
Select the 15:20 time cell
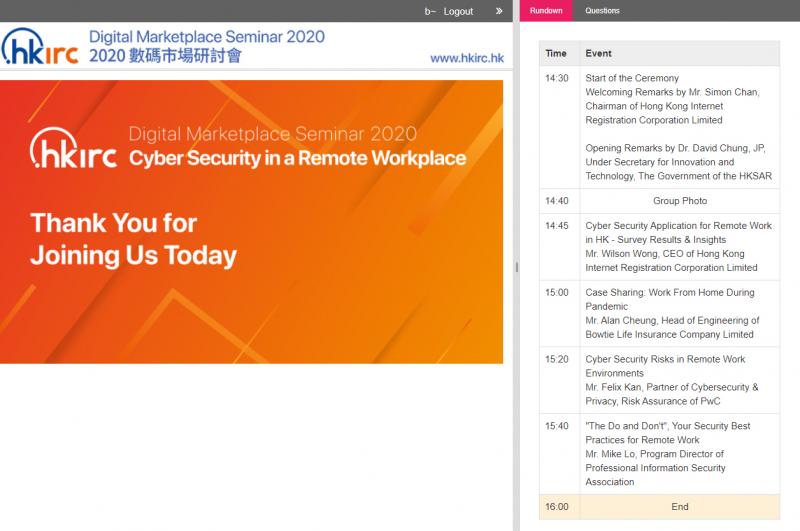tap(559, 381)
